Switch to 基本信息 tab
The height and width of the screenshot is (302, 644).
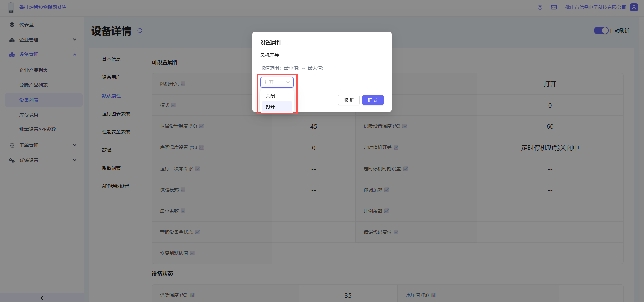111,59
